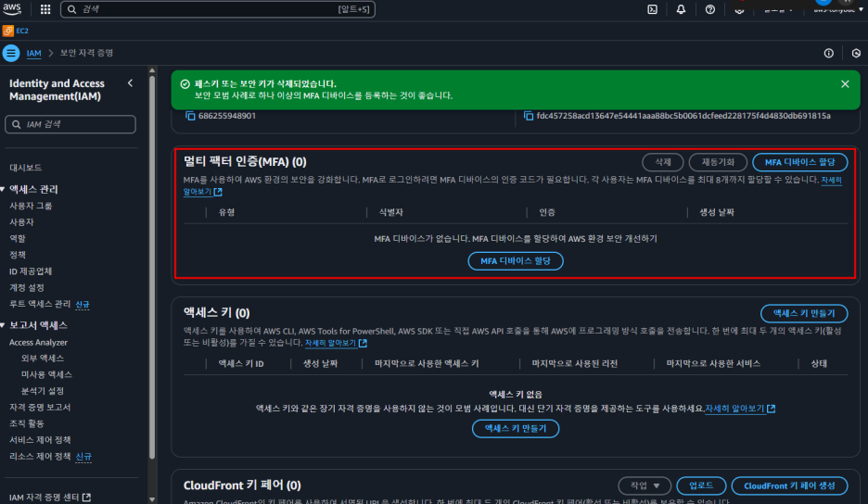Open 분석기 설정 in sidebar
Viewport: 868px width, 504px height.
42,391
